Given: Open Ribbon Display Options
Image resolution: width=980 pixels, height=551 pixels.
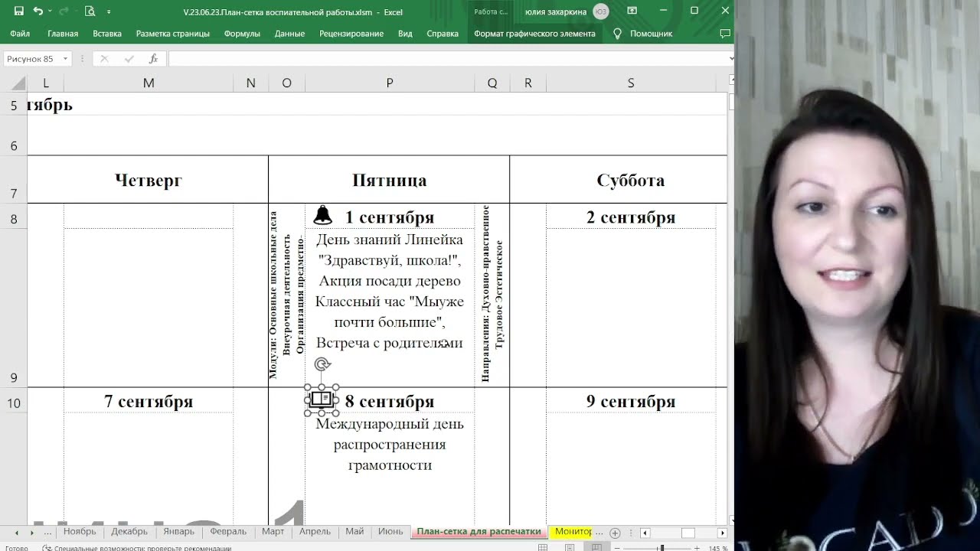Looking at the screenshot, I should 632,11.
